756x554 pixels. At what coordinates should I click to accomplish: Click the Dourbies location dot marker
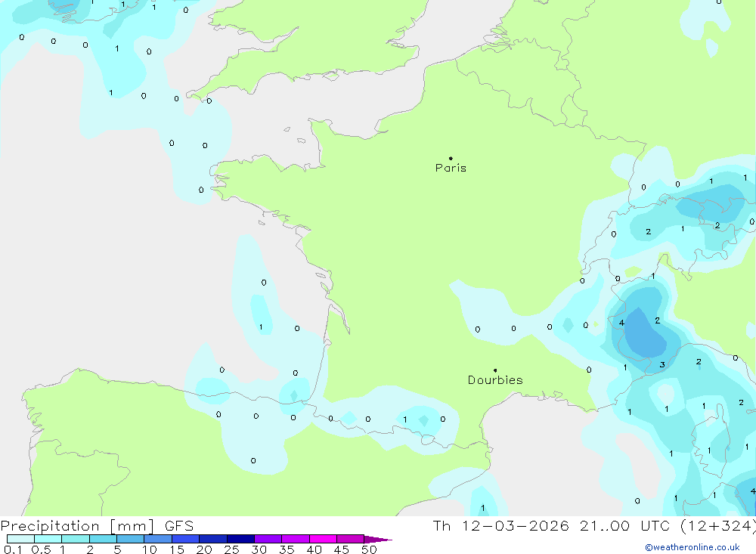click(495, 370)
